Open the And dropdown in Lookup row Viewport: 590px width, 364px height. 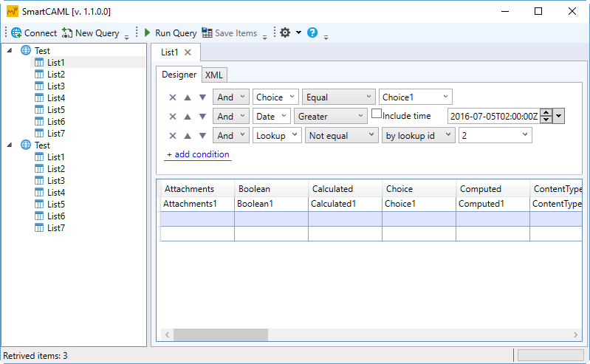[231, 136]
